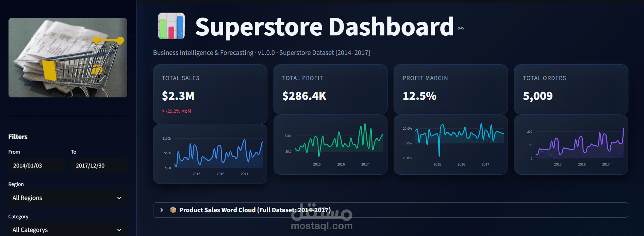This screenshot has width=644, height=236.
Task: Click the To label above date field
Action: [73, 152]
